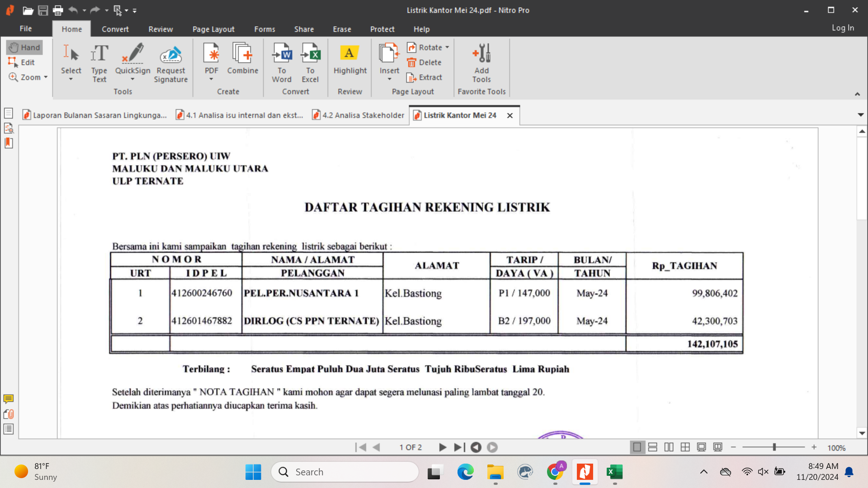Customize quick access toolbar dropdown

tap(135, 10)
